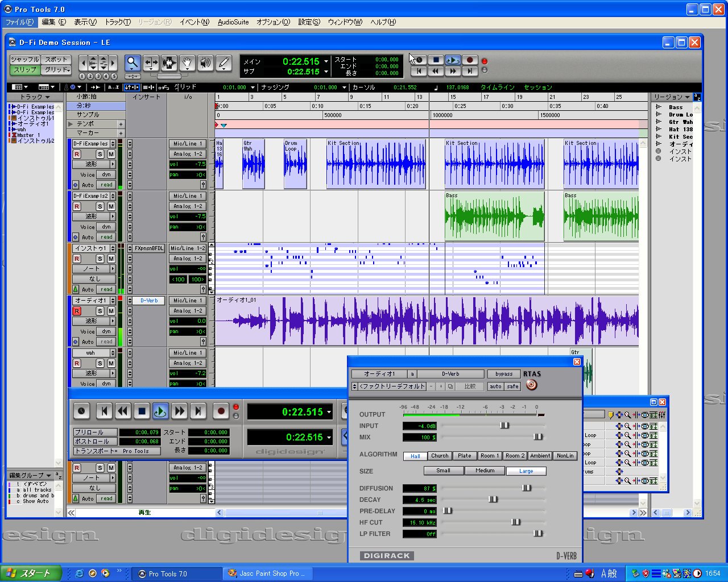The height and width of the screenshot is (582, 728).
Task: Select Hall algorithm in D-Verb
Action: 415,456
